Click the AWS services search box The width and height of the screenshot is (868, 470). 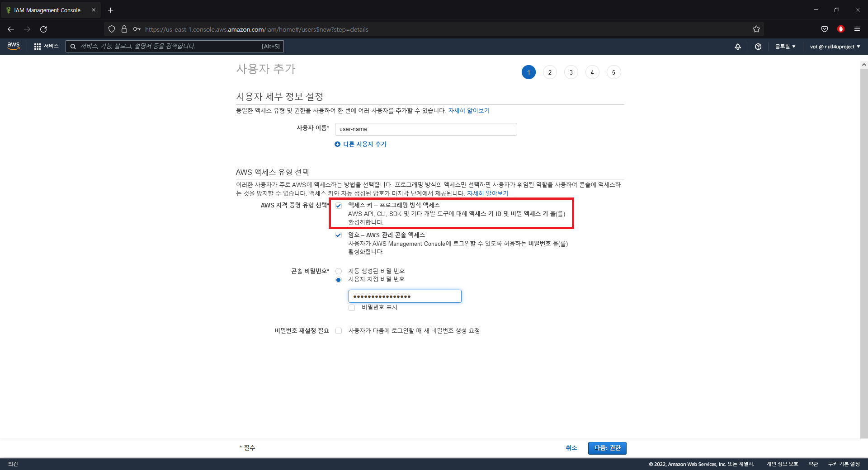click(x=175, y=46)
